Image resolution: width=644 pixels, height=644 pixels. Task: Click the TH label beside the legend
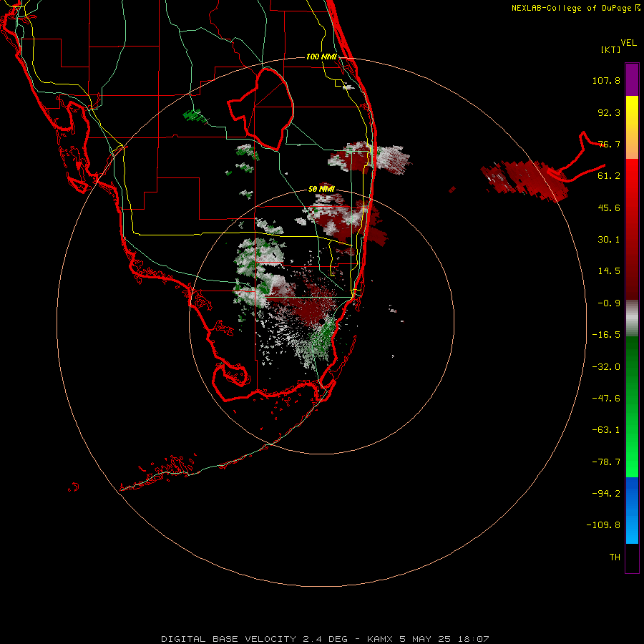(x=615, y=557)
